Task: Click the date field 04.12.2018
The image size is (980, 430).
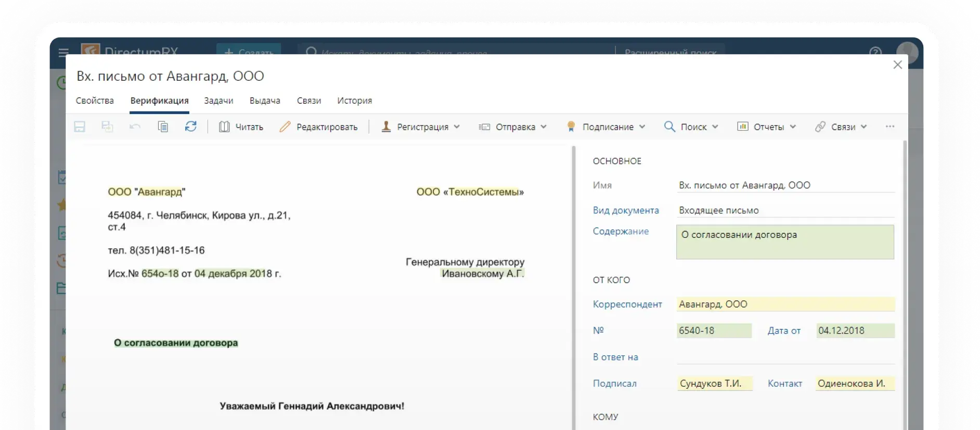Action: [855, 331]
